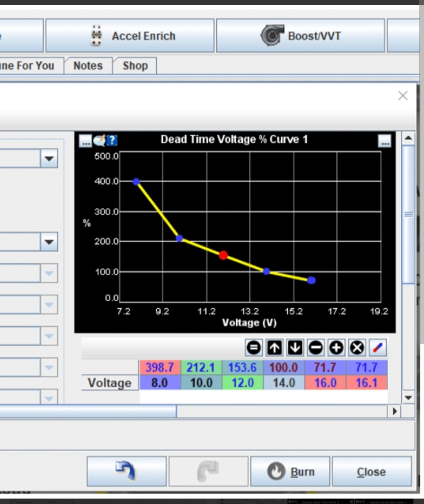Open the Boost/VVT menu
The width and height of the screenshot is (424, 504).
tap(300, 36)
